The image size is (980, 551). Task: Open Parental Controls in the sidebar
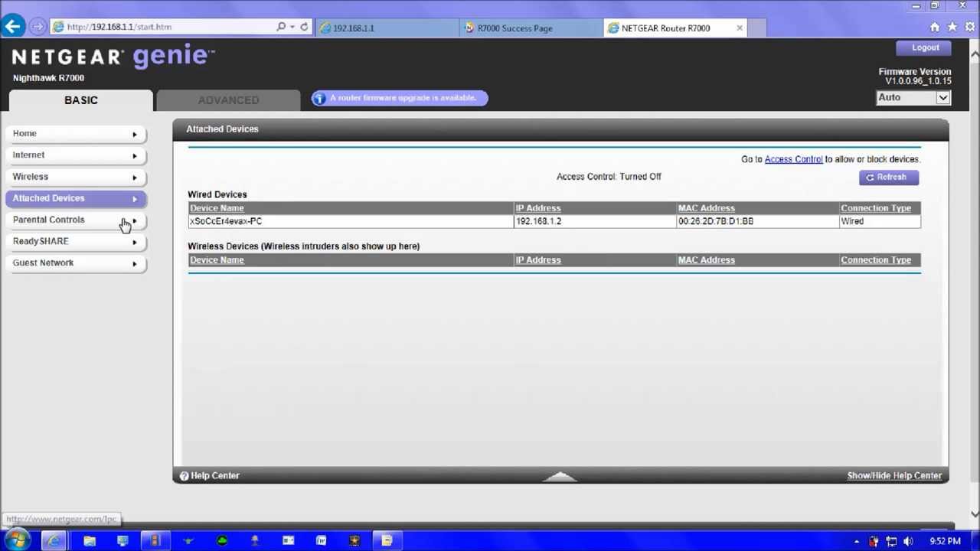[x=75, y=220]
